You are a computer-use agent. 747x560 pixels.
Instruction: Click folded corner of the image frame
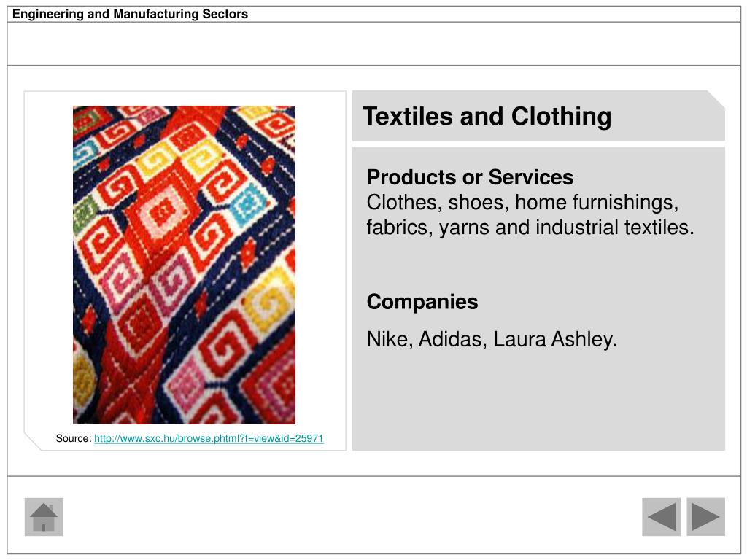click(34, 441)
